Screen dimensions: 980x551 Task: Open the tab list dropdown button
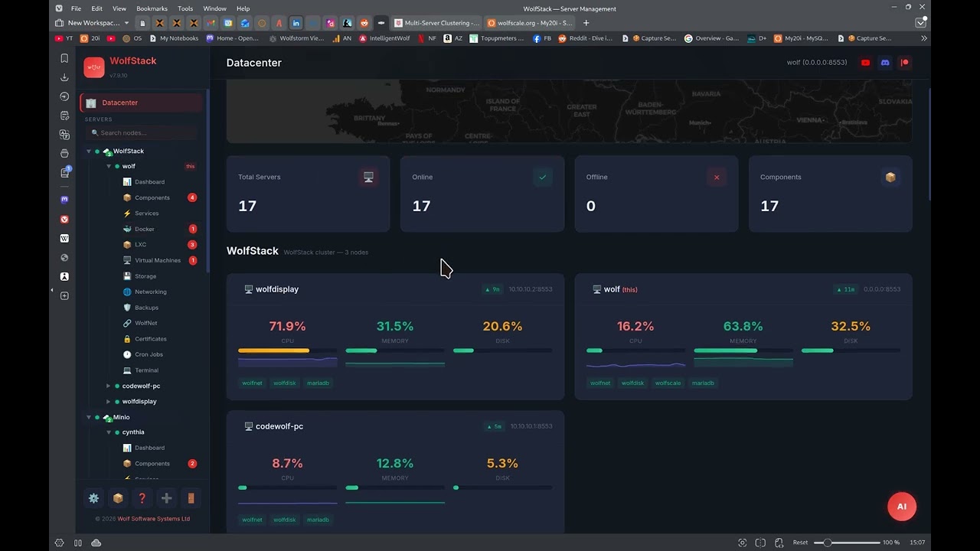(921, 23)
